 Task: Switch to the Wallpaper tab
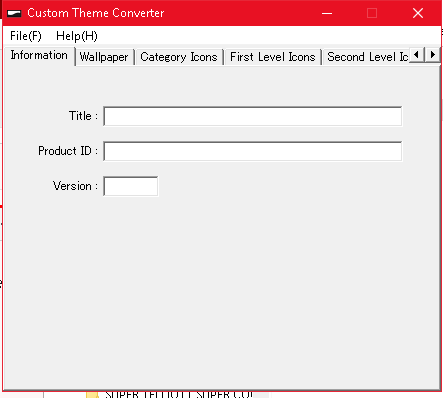(x=104, y=57)
